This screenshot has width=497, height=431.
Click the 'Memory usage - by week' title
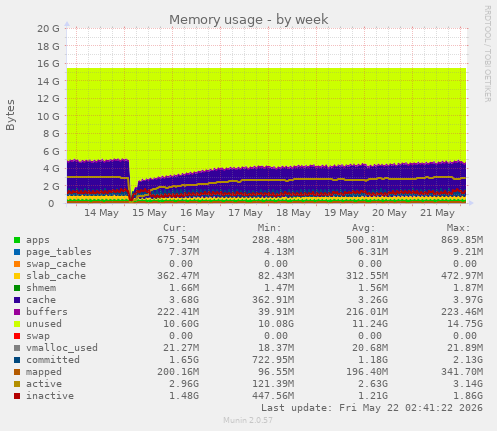click(x=249, y=20)
